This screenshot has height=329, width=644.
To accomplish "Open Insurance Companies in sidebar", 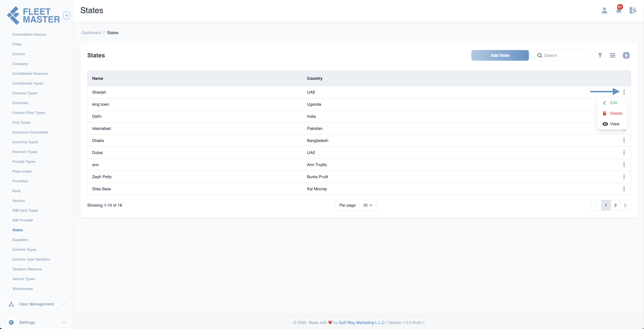I will tap(30, 132).
